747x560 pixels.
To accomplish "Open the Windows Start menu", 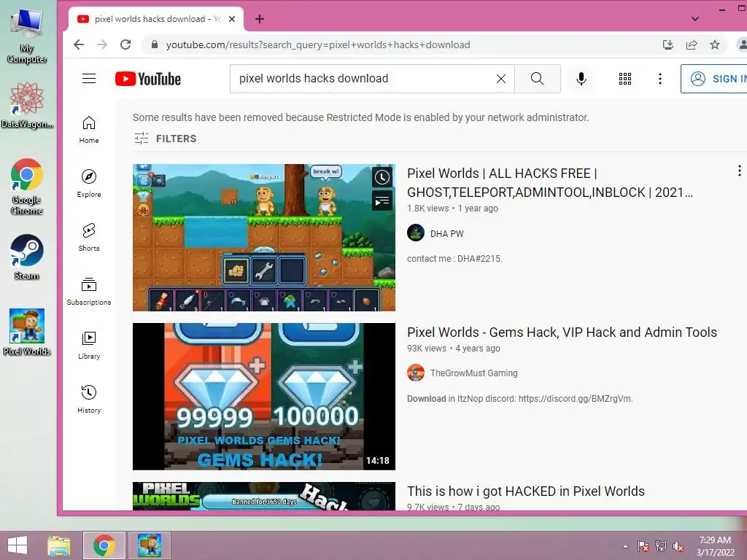I will pos(18,545).
